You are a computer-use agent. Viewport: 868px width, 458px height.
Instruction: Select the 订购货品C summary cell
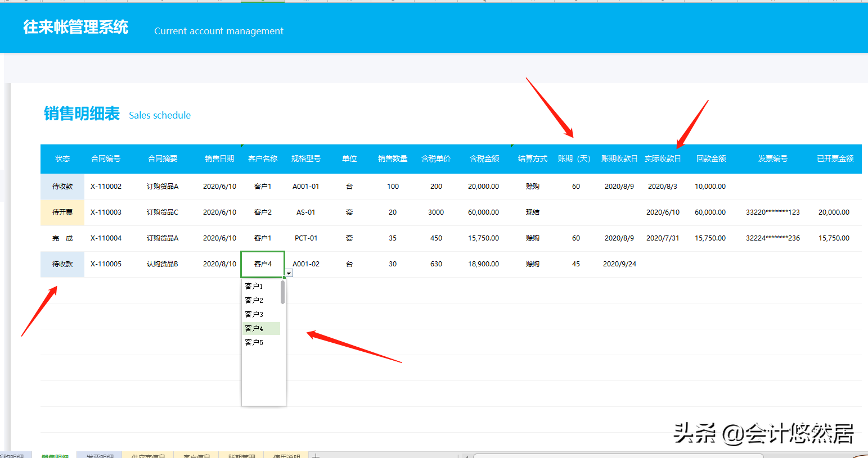[163, 212]
